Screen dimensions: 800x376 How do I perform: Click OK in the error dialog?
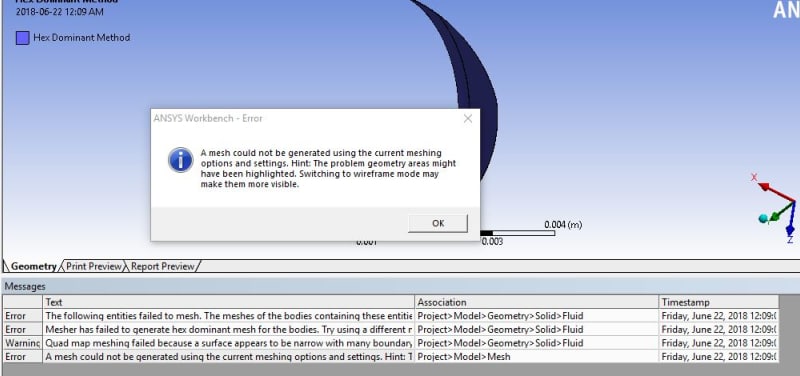point(438,223)
